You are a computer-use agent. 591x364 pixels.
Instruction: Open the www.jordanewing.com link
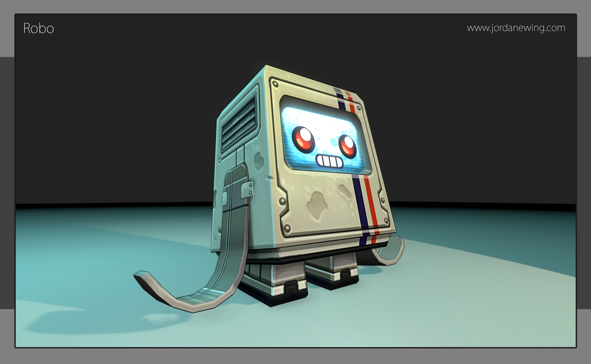click(516, 28)
